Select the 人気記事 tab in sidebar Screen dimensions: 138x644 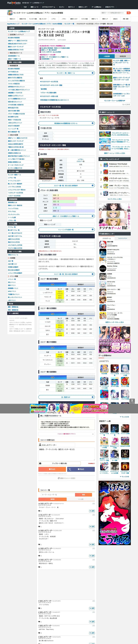[107, 56]
